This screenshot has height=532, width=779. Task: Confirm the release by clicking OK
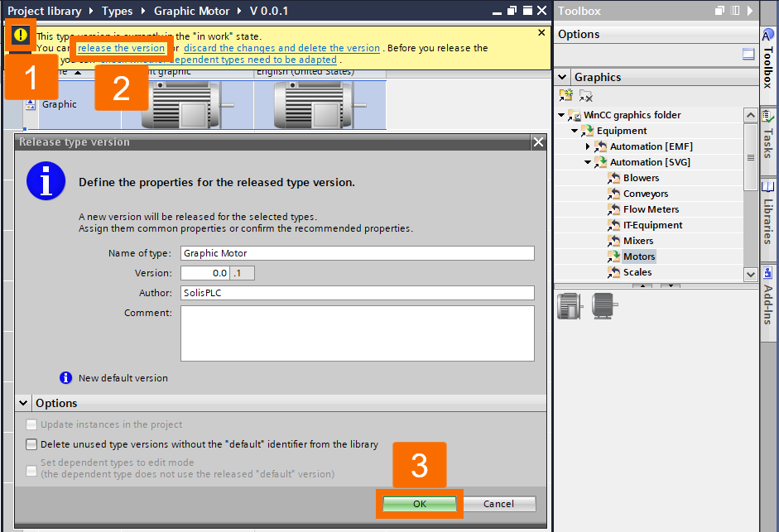pyautogui.click(x=419, y=503)
